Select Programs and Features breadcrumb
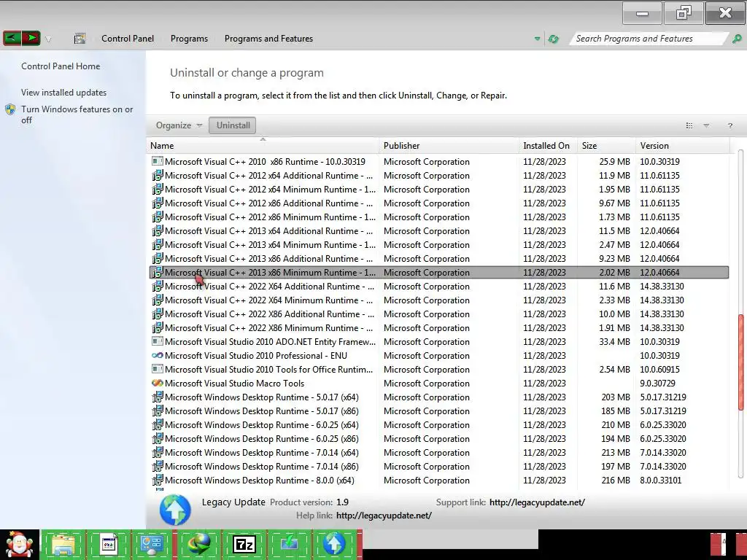The width and height of the screenshot is (747, 560). (x=268, y=39)
